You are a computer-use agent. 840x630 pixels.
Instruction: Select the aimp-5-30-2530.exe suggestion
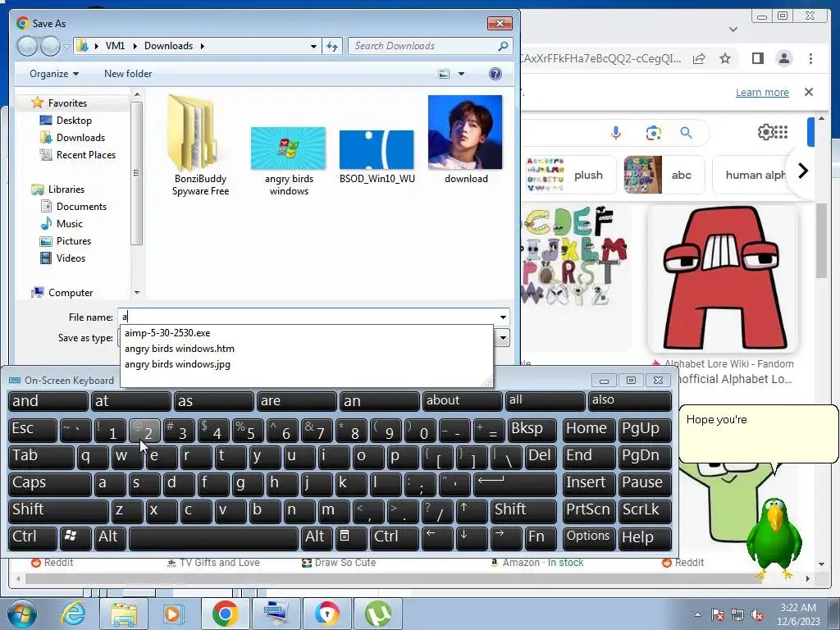167,333
